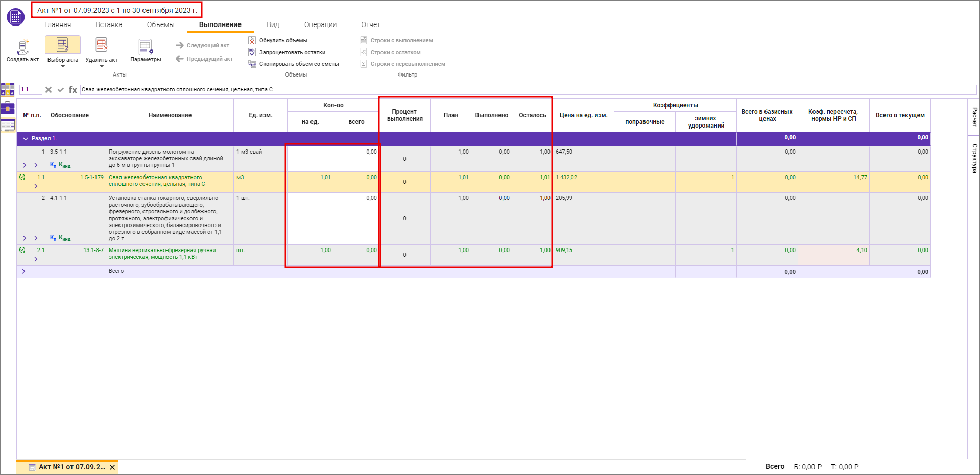Viewport: 980px width, 475px height.
Task: Go to Следующий акт
Action: point(203,45)
